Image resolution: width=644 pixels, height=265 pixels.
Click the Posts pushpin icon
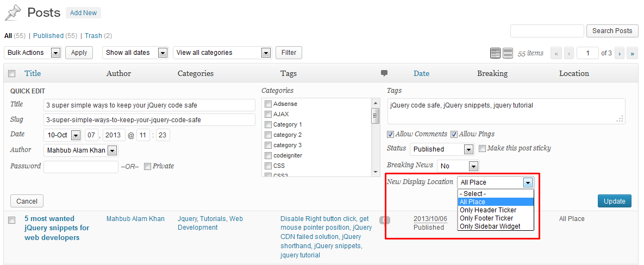(12, 12)
